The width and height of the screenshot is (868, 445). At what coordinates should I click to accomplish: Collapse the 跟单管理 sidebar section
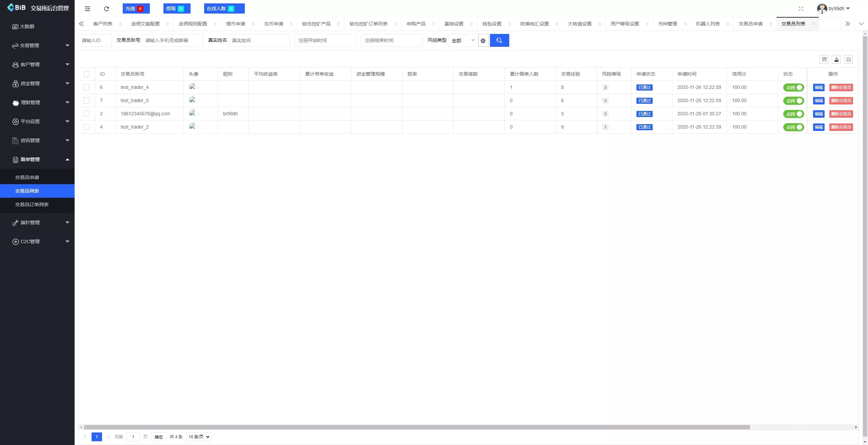point(37,159)
